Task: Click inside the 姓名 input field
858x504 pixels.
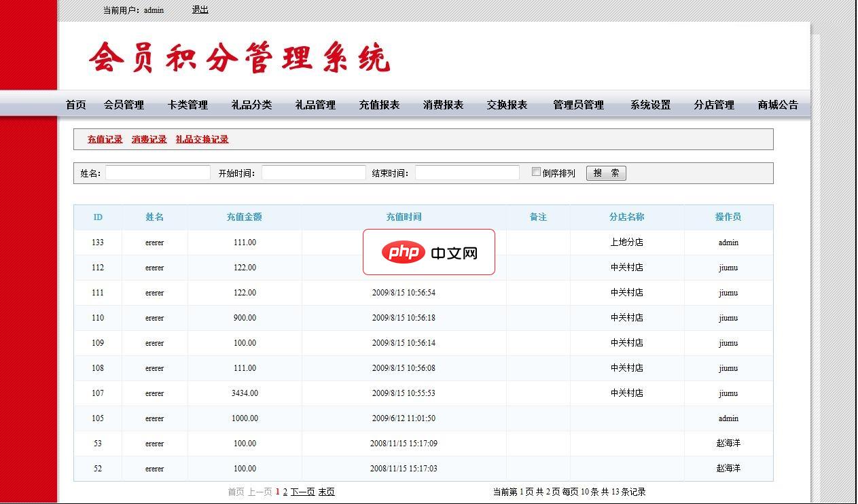Action: [x=157, y=173]
